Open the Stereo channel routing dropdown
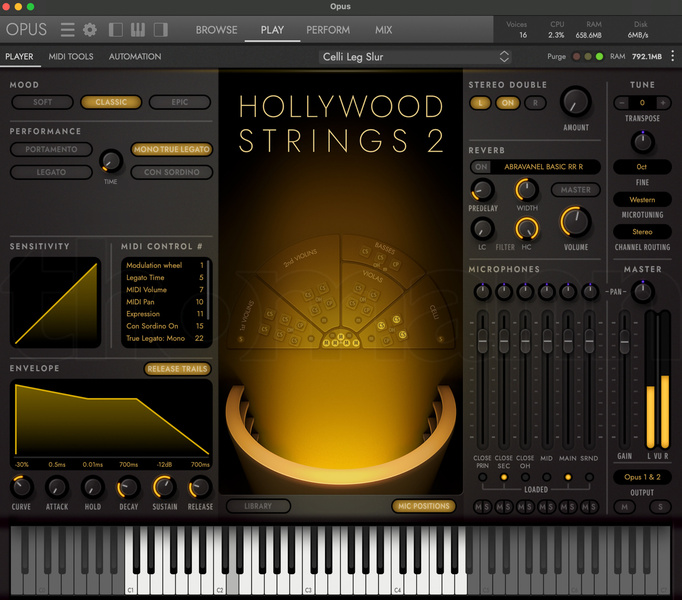 point(642,232)
